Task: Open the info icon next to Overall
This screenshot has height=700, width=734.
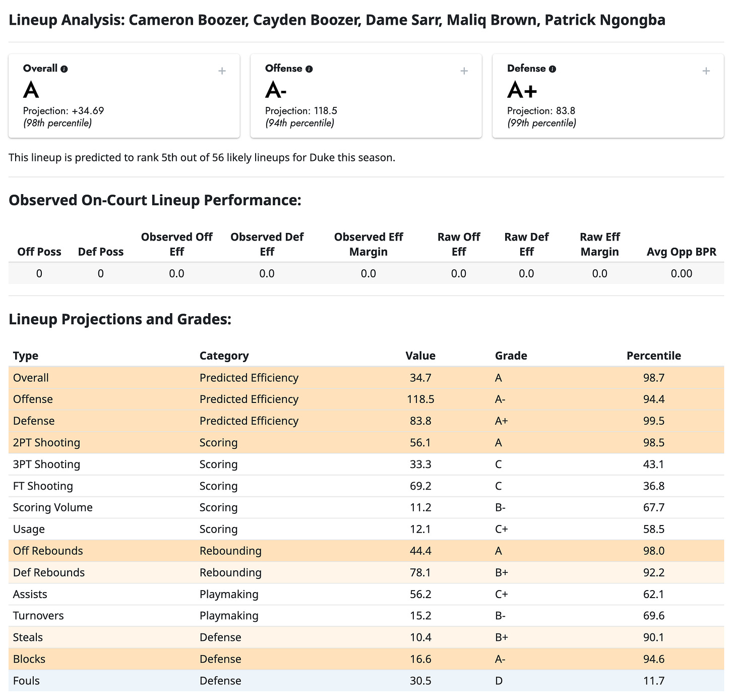Action: pos(64,69)
